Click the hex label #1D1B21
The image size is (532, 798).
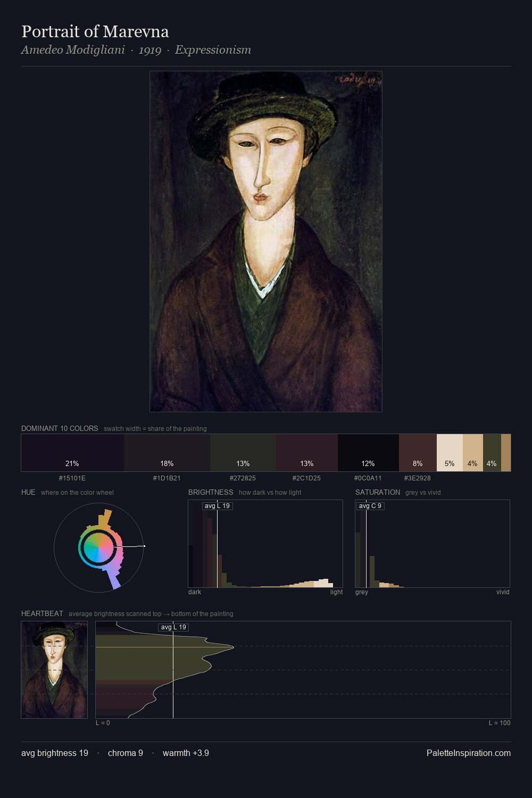pyautogui.click(x=167, y=478)
